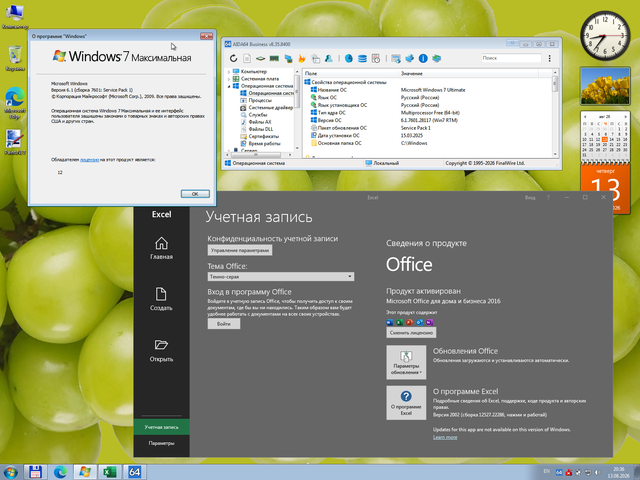Open the Paint.NET desktop icon

coord(15,142)
